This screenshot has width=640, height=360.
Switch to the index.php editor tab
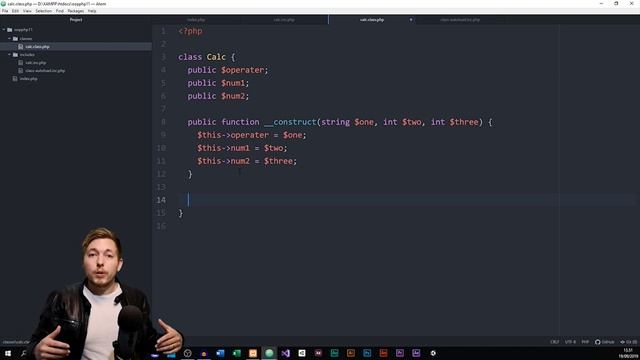click(196, 20)
